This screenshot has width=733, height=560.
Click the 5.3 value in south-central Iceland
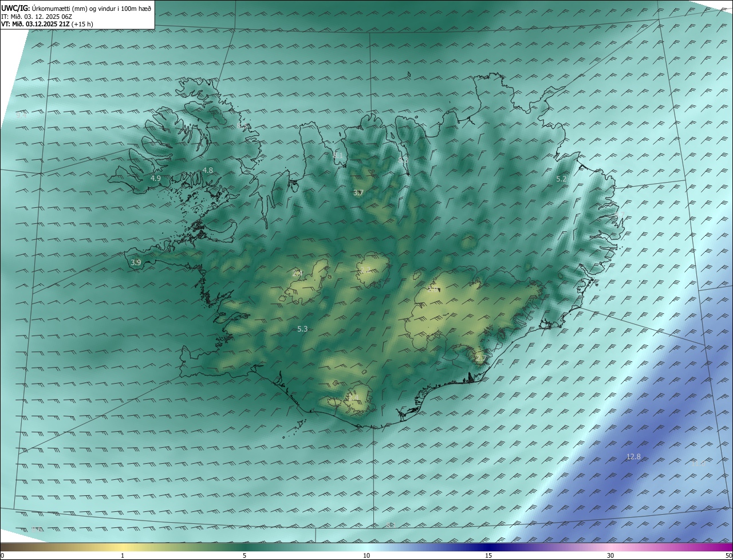[x=303, y=329]
